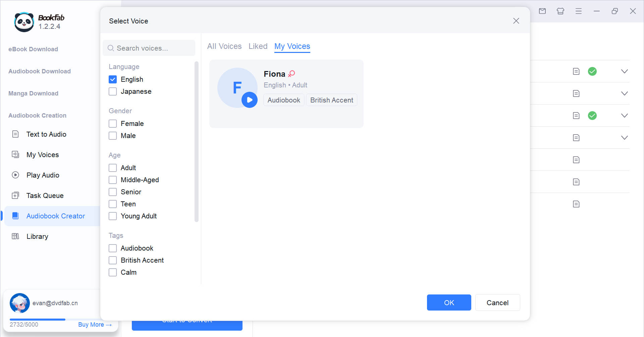Check the Female gender filter
Screen dimensions: 644x337
coord(113,124)
